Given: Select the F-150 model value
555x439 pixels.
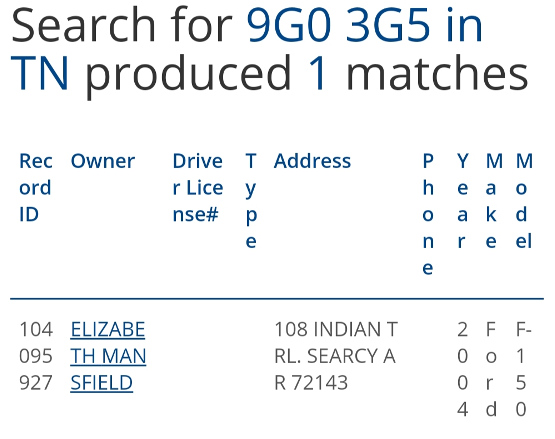Looking at the screenshot, I should (x=523, y=369).
